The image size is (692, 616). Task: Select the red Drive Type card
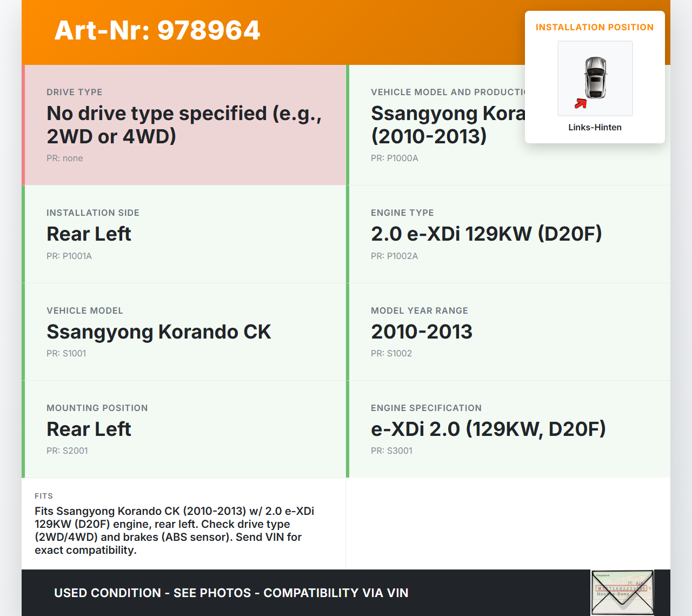coord(184,125)
